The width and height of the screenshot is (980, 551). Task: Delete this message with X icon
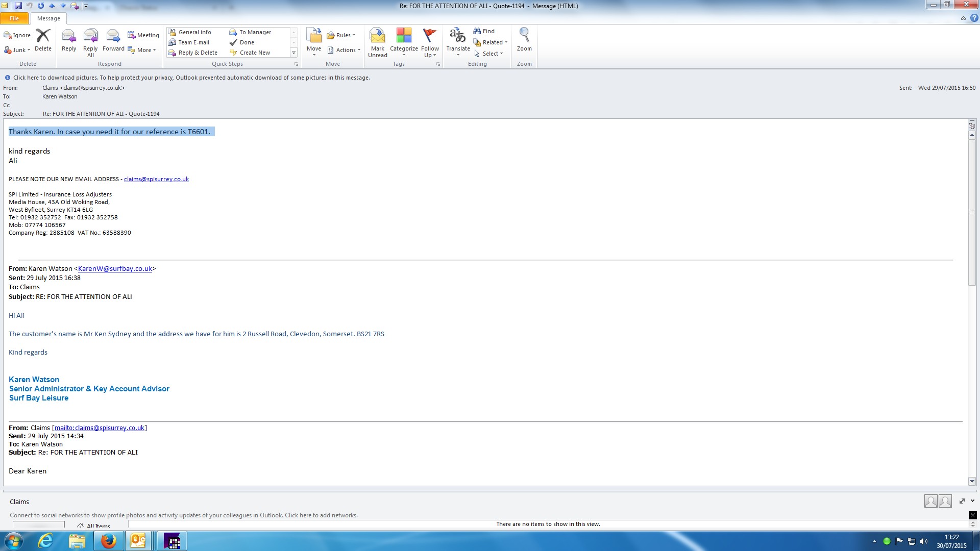click(43, 40)
